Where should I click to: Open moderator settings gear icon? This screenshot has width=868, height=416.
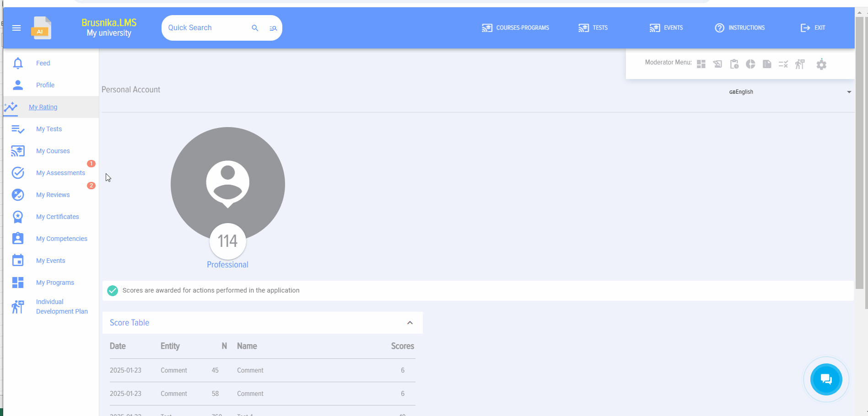coord(821,64)
